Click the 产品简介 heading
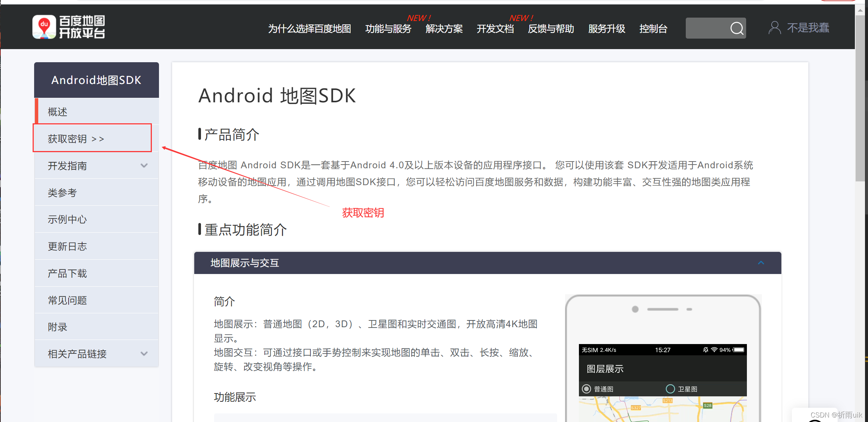Image resolution: width=868 pixels, height=422 pixels. pos(232,135)
